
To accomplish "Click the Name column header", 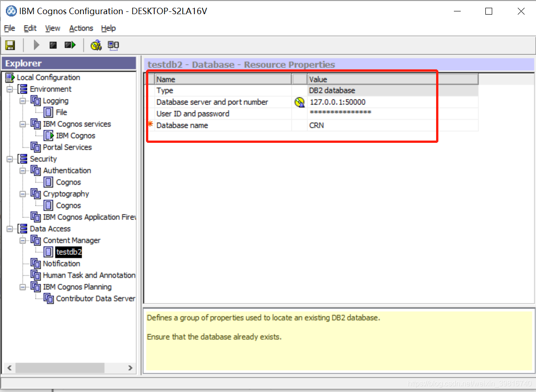I will (x=223, y=79).
